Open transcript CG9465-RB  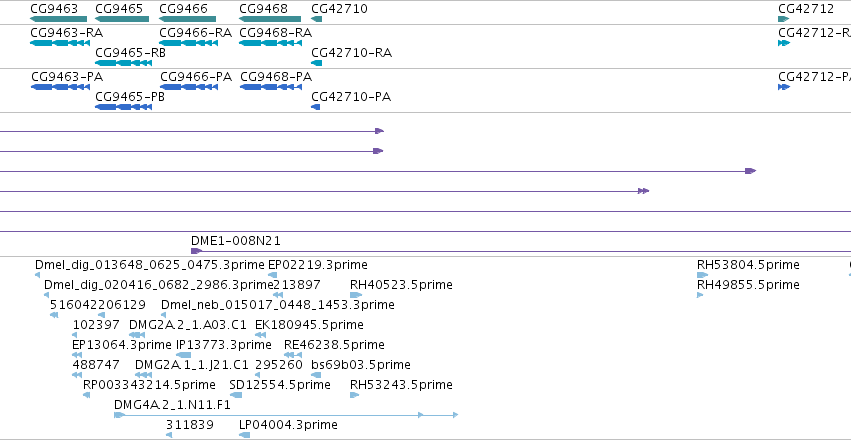pos(130,53)
